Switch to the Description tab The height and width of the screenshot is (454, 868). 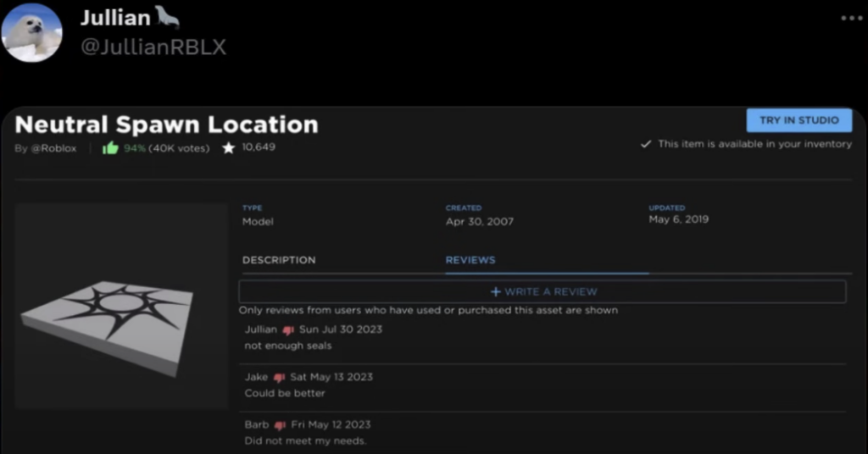[x=279, y=260]
